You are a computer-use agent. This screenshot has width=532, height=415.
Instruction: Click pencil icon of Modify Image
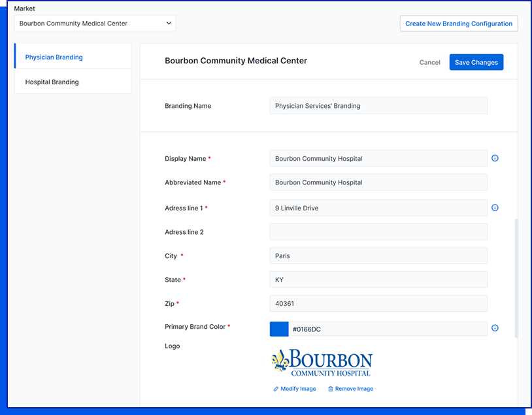click(276, 389)
